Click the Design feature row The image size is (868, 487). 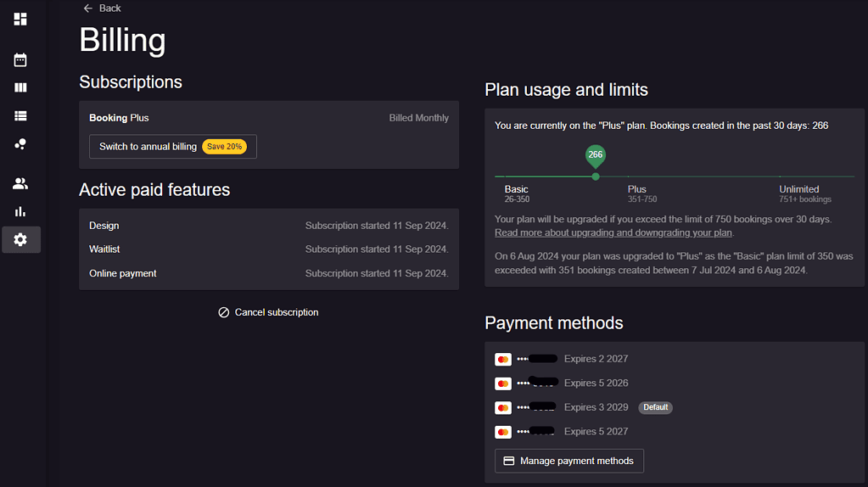pos(269,226)
